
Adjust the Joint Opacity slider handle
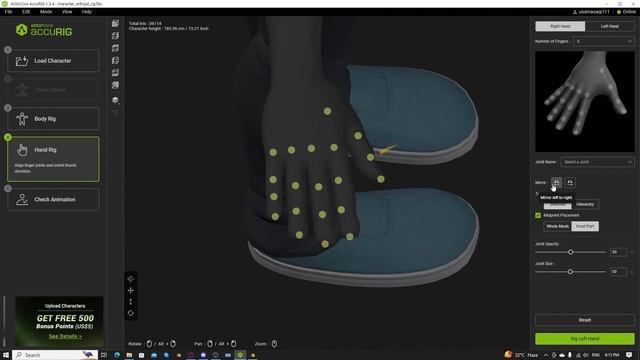pyautogui.click(x=571, y=252)
